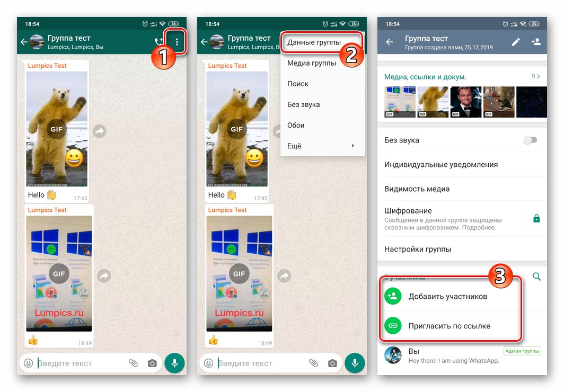
Task: Open DiCaprio GIF media thumbnail
Action: [x=466, y=102]
